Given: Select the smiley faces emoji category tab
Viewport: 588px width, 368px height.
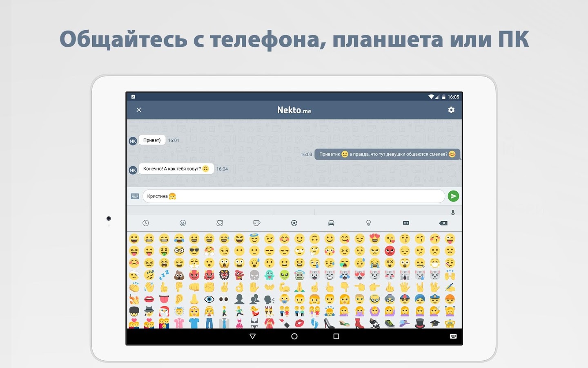Looking at the screenshot, I should [x=183, y=223].
